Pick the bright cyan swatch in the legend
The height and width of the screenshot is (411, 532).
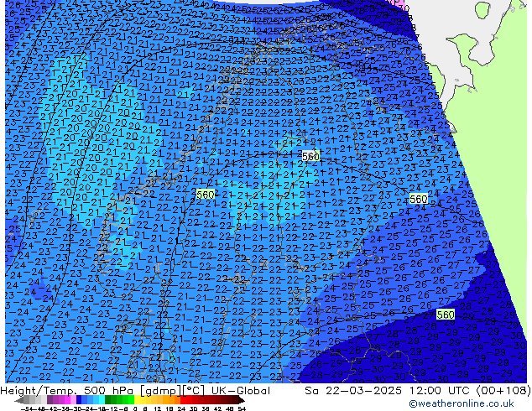point(102,400)
